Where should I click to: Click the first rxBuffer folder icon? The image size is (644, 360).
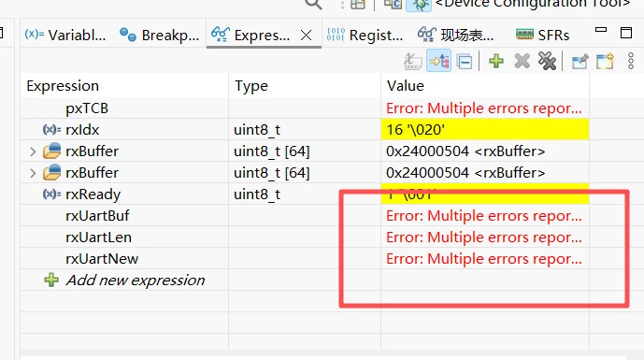click(51, 151)
